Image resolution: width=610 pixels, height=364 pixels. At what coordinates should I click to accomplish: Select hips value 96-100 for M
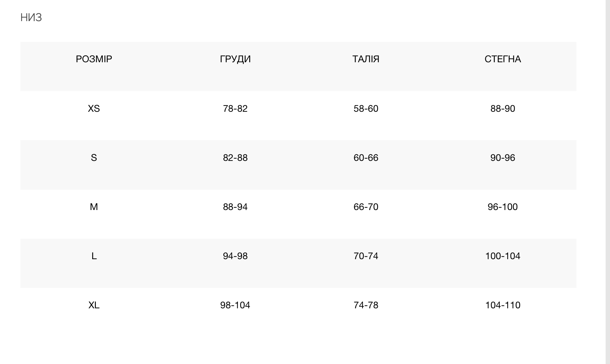pos(503,207)
